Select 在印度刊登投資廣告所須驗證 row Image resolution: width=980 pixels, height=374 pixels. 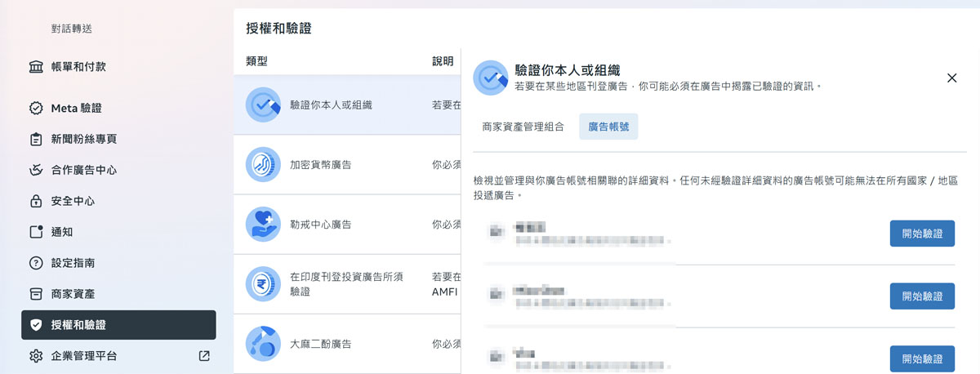(x=347, y=283)
